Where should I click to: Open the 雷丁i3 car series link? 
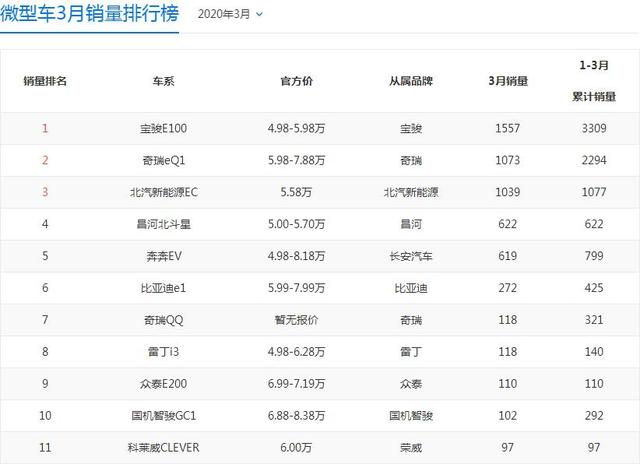[x=163, y=352]
